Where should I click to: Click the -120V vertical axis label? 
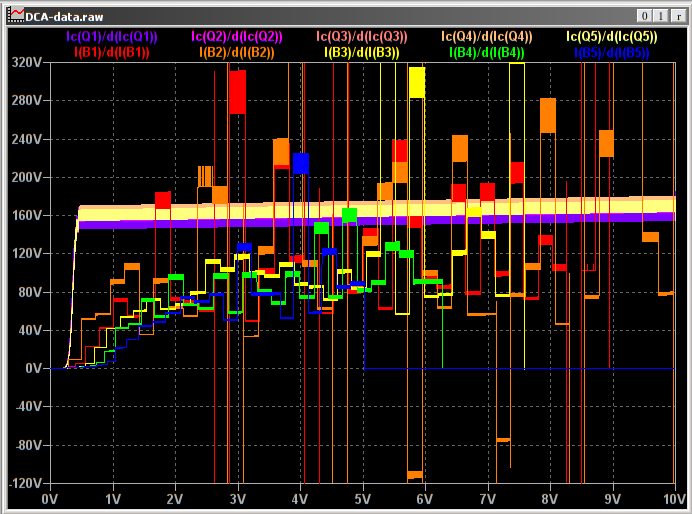pyautogui.click(x=26, y=483)
